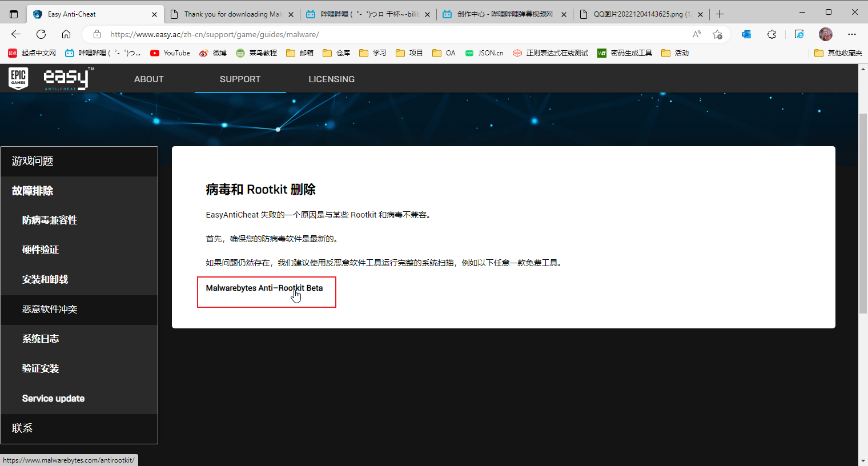Open the Extensions puzzle icon
868x466 pixels.
pos(771,34)
